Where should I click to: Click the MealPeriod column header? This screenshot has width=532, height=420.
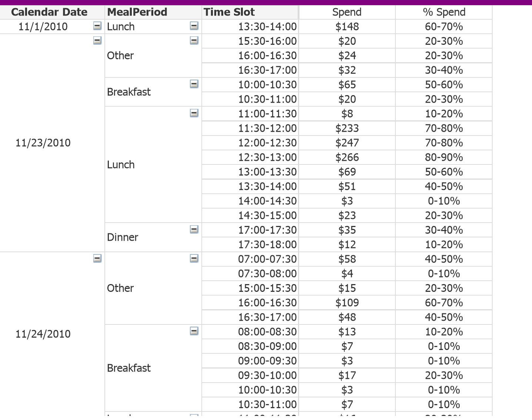(137, 12)
